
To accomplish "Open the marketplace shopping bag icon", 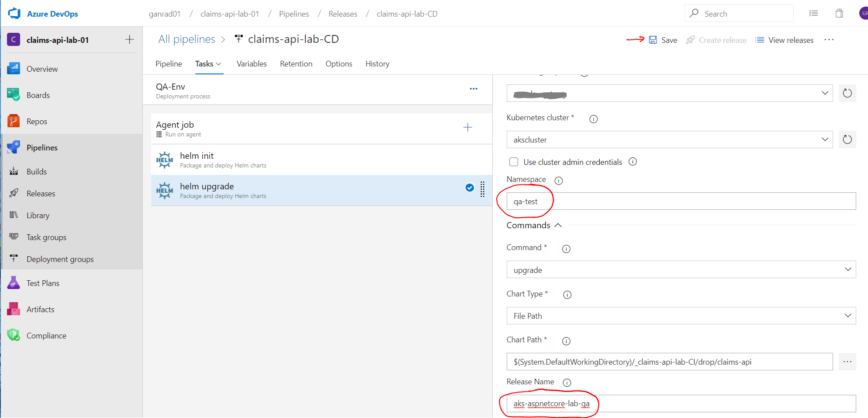I will point(839,14).
